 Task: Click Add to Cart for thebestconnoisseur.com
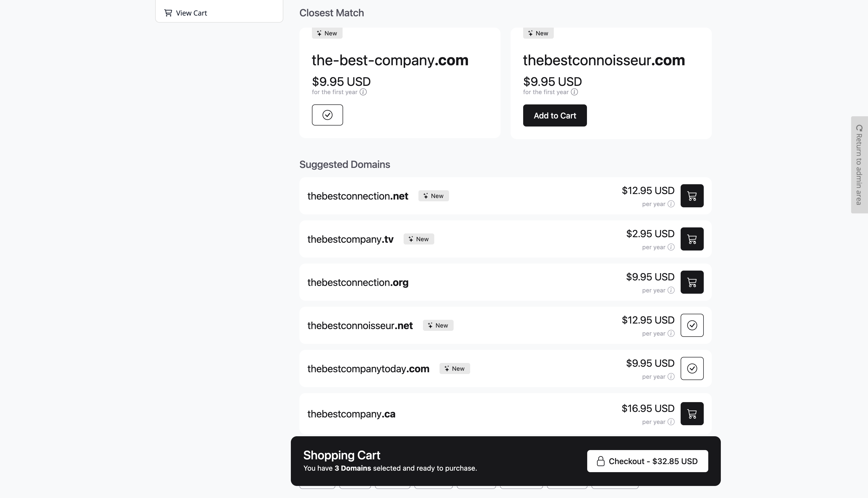555,116
